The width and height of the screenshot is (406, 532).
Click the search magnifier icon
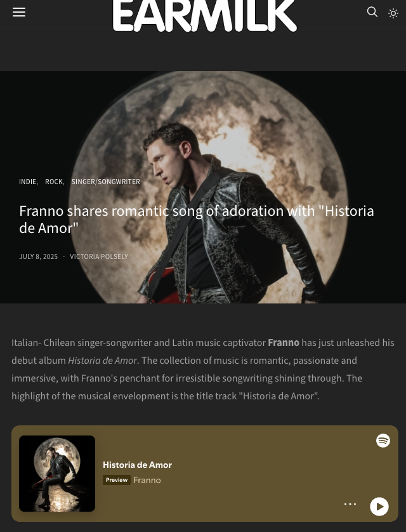coord(372,12)
